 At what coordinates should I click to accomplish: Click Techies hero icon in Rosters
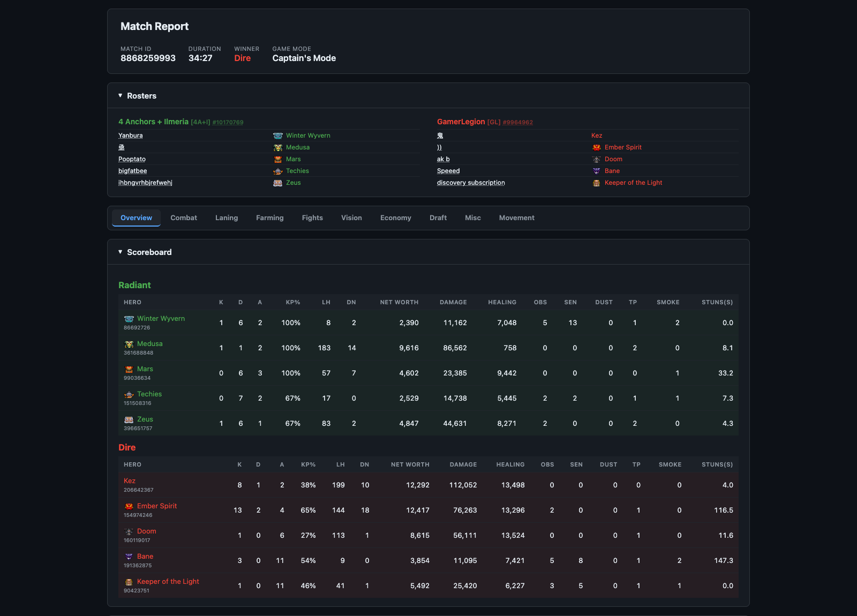pos(278,171)
